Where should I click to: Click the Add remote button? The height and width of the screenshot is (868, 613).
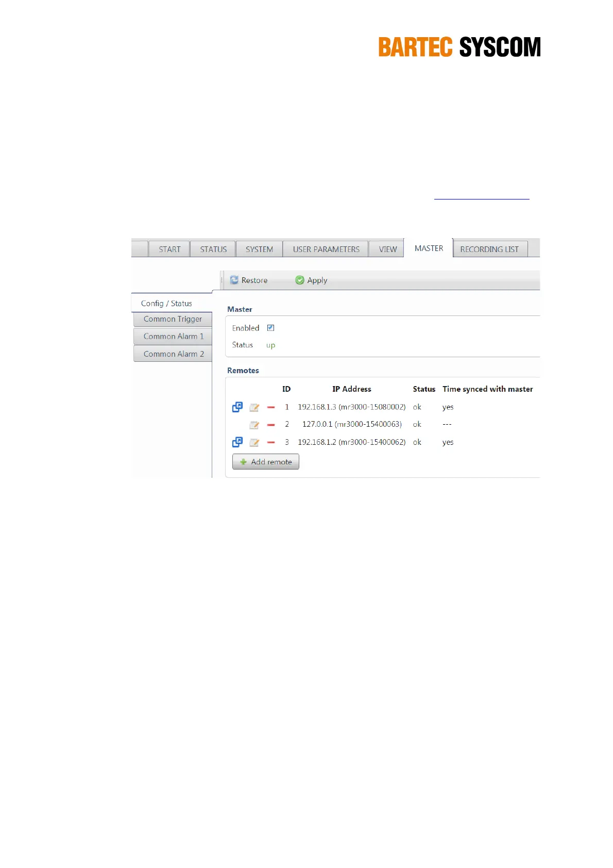[x=266, y=462]
